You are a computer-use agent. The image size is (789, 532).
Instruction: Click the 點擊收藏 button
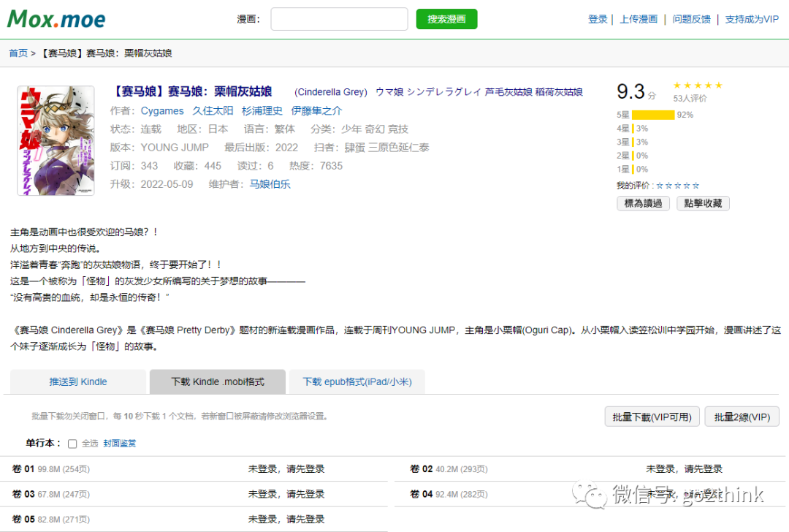coord(703,203)
